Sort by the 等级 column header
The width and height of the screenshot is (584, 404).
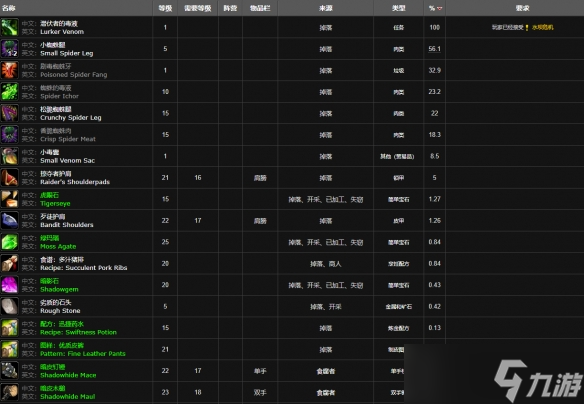pos(165,8)
